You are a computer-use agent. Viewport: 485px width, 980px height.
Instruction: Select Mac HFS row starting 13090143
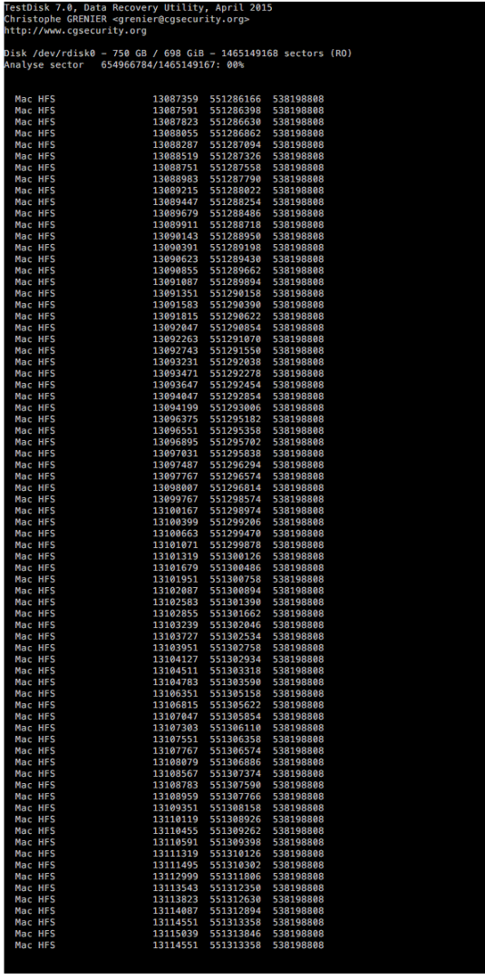coord(170,237)
